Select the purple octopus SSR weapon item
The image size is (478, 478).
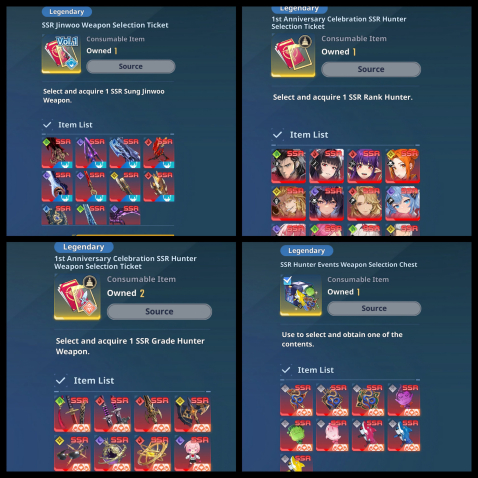click(x=404, y=400)
